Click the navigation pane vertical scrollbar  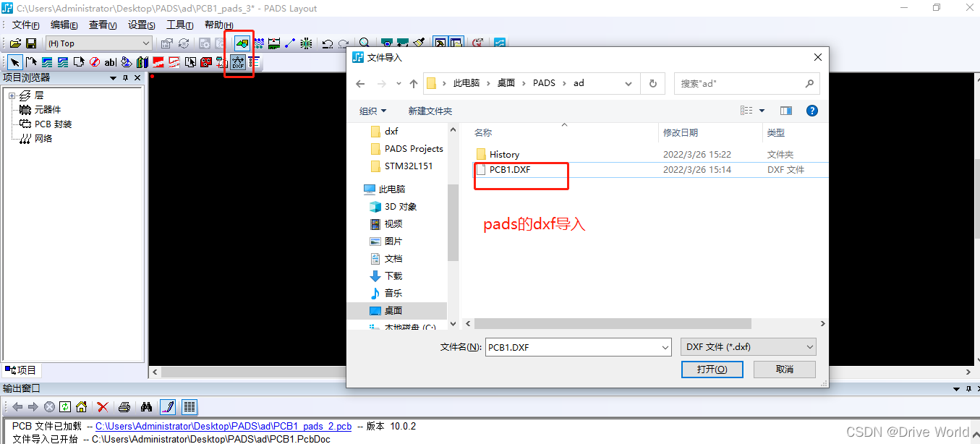pos(453,223)
